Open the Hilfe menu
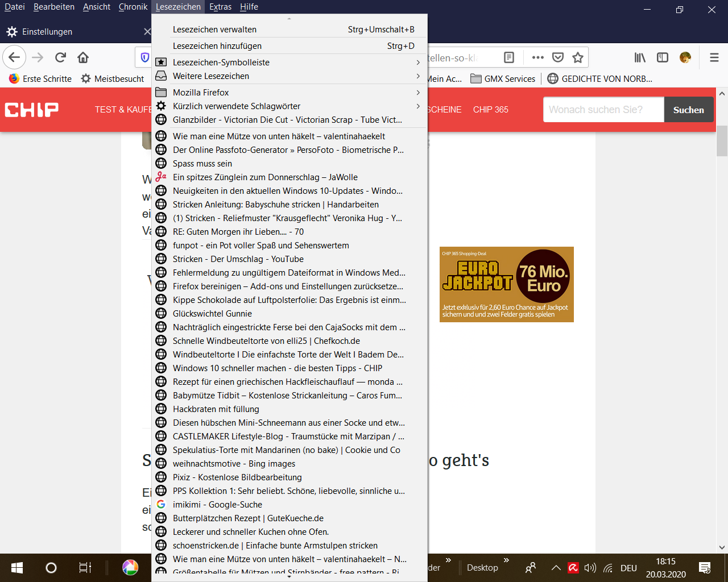The width and height of the screenshot is (728, 582). tap(249, 7)
